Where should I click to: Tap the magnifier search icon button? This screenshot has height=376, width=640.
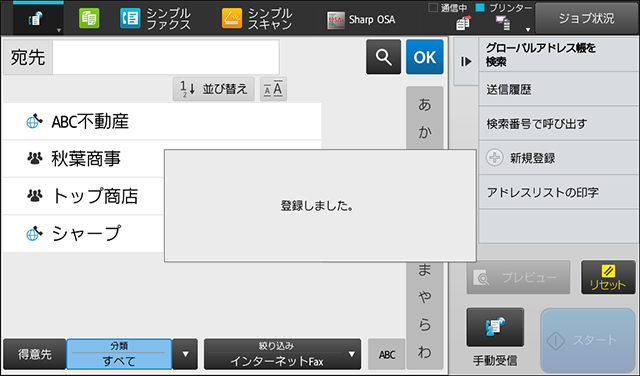click(x=383, y=57)
